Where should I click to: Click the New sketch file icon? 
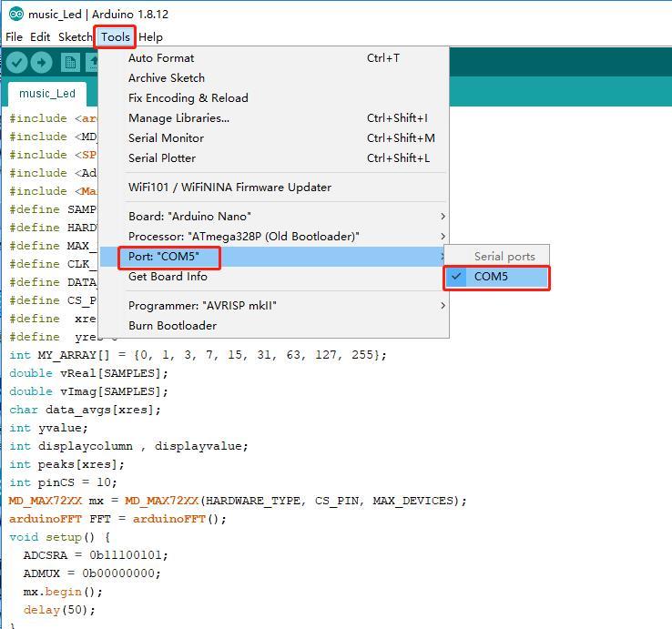pos(70,63)
